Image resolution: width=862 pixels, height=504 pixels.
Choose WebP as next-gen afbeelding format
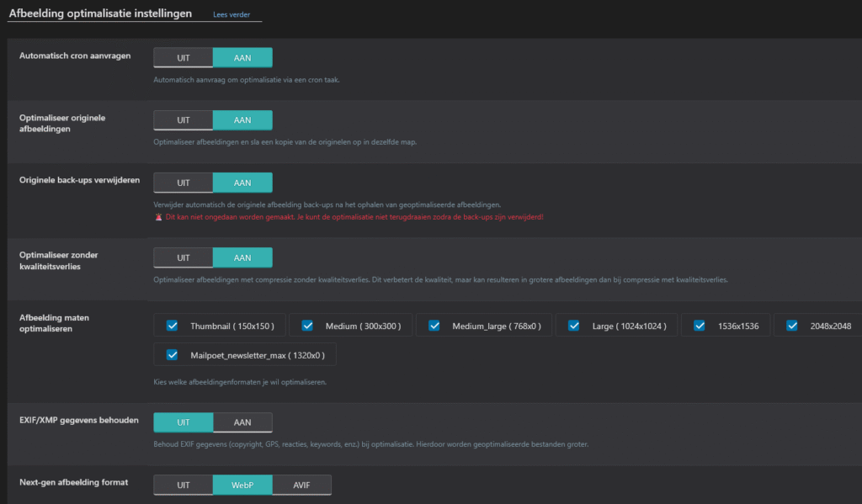pyautogui.click(x=242, y=485)
